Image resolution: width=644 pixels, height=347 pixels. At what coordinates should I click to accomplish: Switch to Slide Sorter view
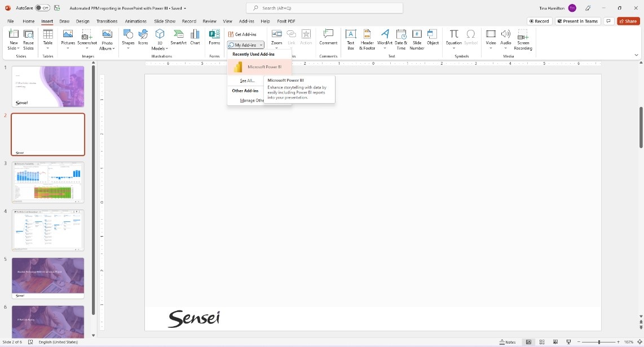tap(542, 342)
